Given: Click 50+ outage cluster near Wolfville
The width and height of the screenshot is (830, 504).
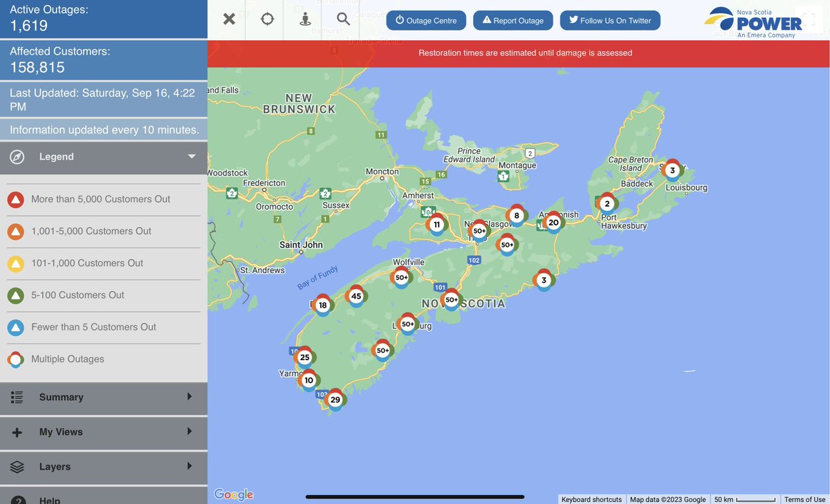Looking at the screenshot, I should tap(402, 278).
